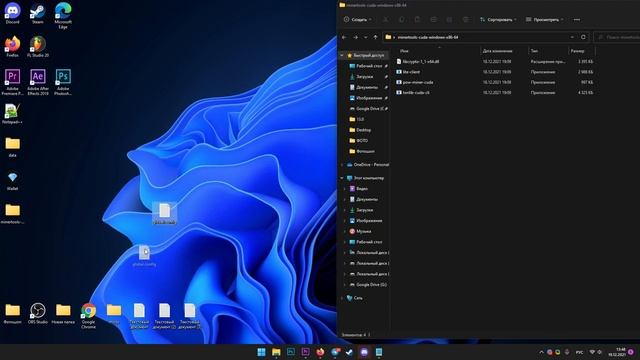
Task: Select the Adobe Photoshop desktop shortcut
Action: (63, 82)
